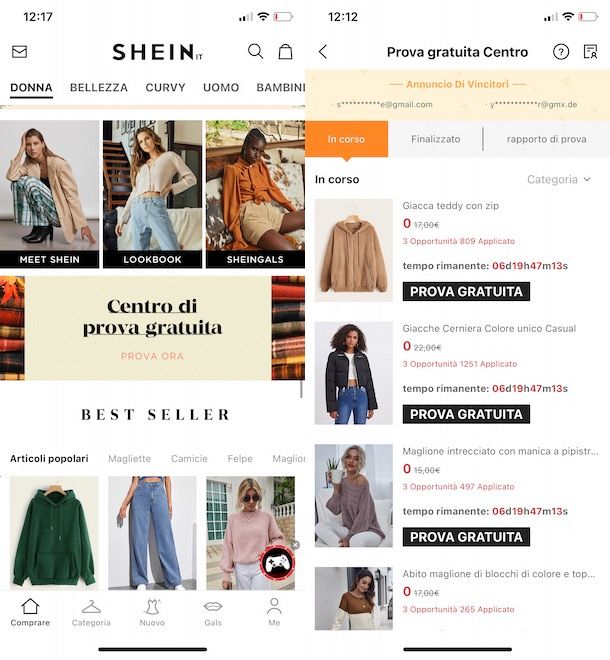Click PROVA ORA on free trial banner

[152, 356]
